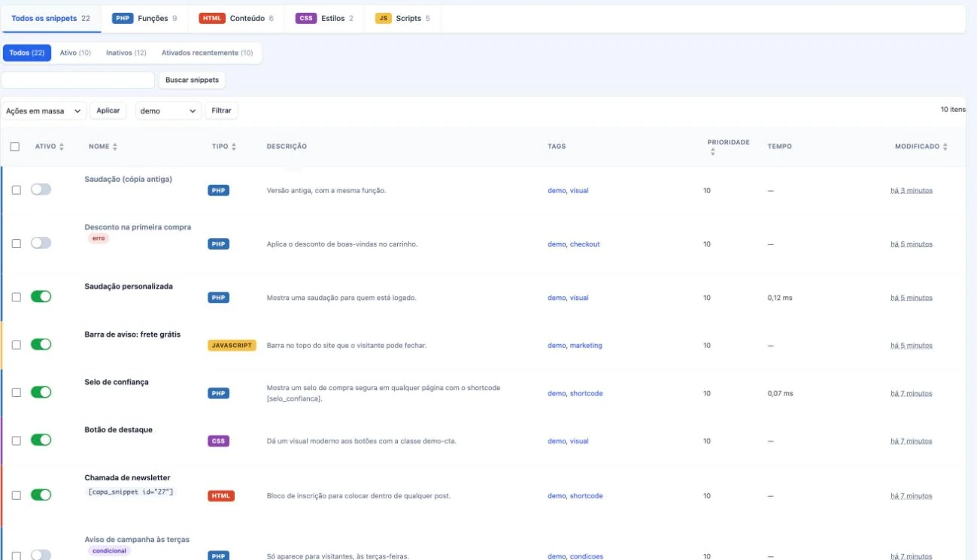977x560 pixels.
Task: Click JAVASCRIPT type badge in Barra de aviso row
Action: pos(232,346)
